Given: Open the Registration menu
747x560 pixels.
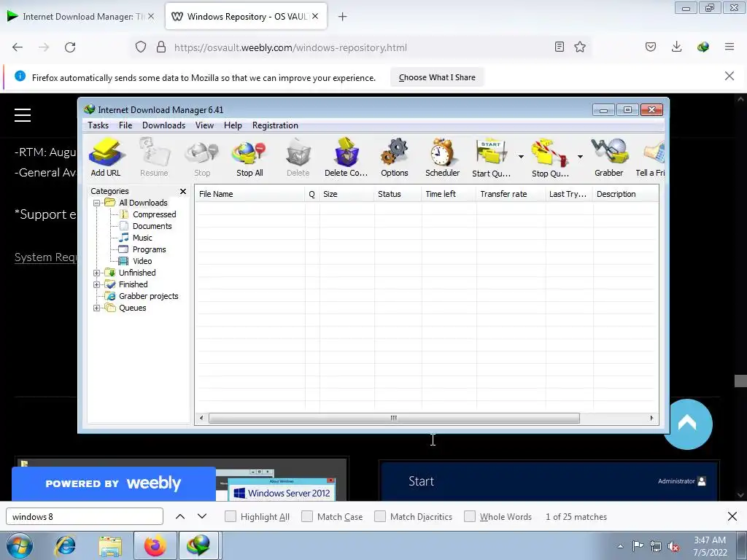Looking at the screenshot, I should 275,125.
